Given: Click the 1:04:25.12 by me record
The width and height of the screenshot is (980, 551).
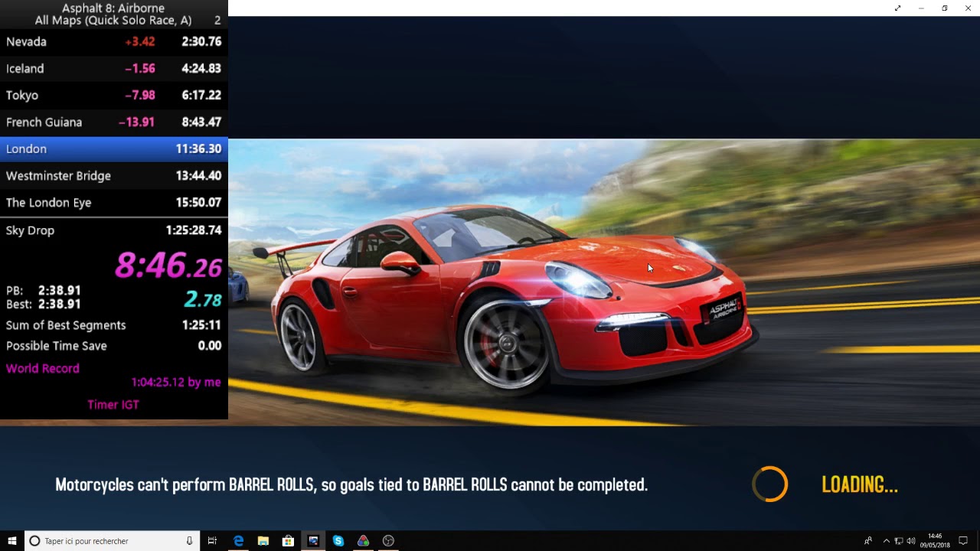Looking at the screenshot, I should pos(176,382).
